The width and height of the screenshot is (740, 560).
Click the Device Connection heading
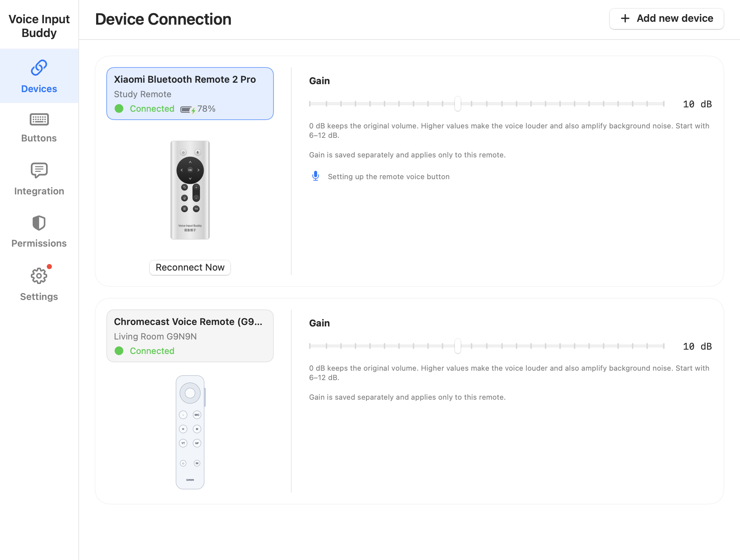coord(163,19)
